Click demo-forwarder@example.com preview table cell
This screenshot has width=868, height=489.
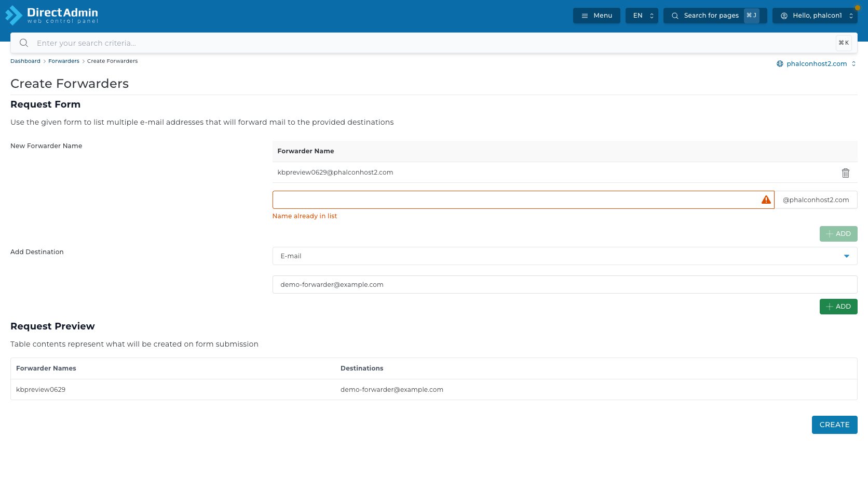click(392, 390)
